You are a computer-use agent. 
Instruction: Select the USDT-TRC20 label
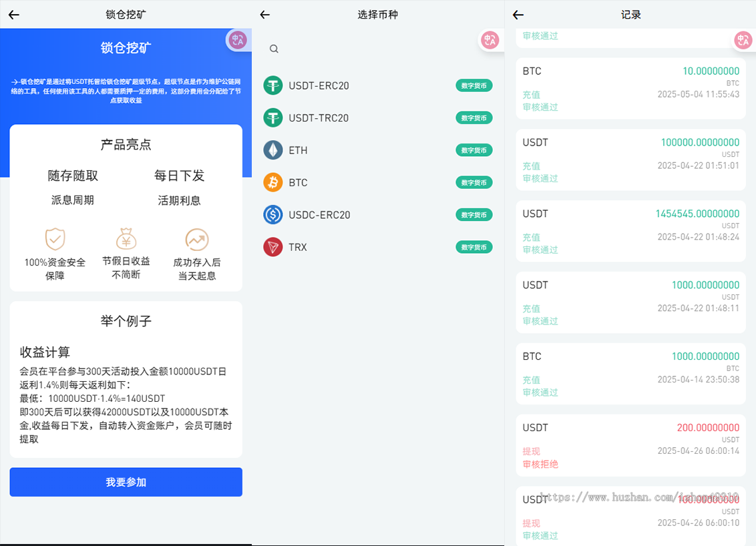(x=319, y=118)
